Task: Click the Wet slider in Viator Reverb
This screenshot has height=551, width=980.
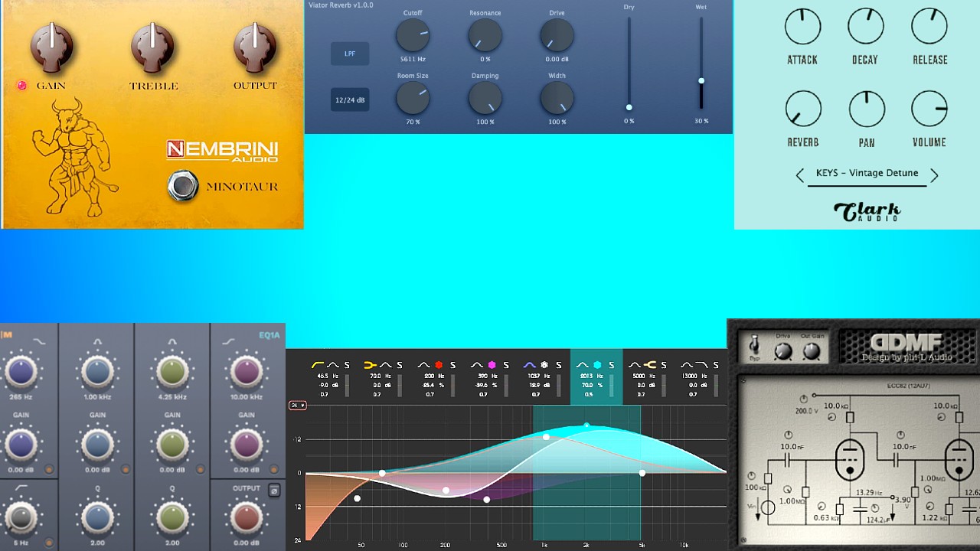Action: (x=701, y=80)
